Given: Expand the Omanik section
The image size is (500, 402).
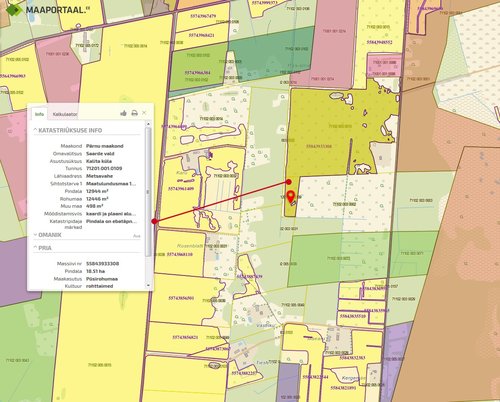Looking at the screenshot, I should pos(48,235).
